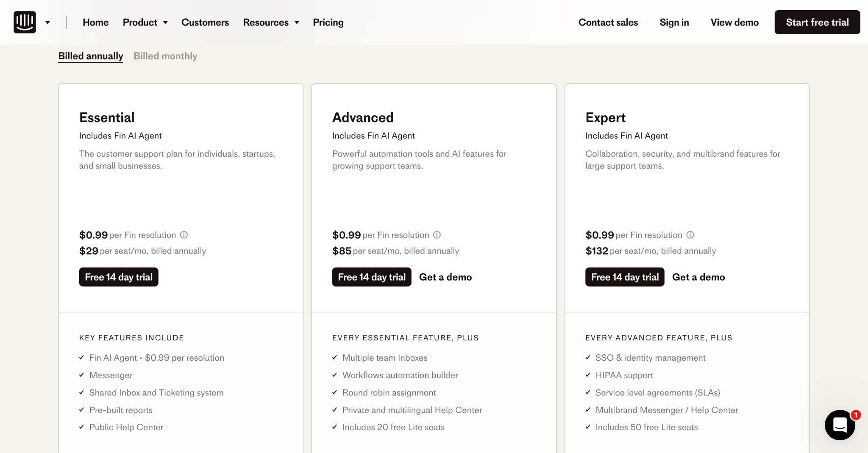Start the Free 14 day trial for Advanced
The image size is (868, 453).
(x=371, y=277)
